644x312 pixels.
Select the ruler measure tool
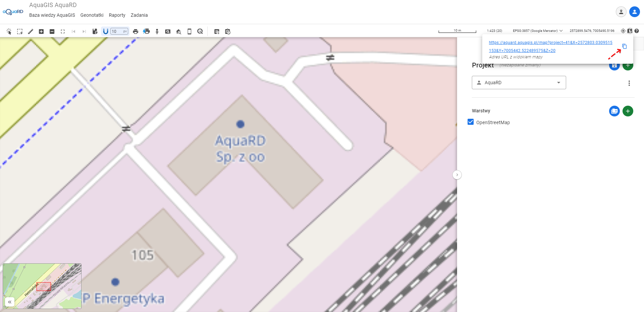pyautogui.click(x=31, y=32)
